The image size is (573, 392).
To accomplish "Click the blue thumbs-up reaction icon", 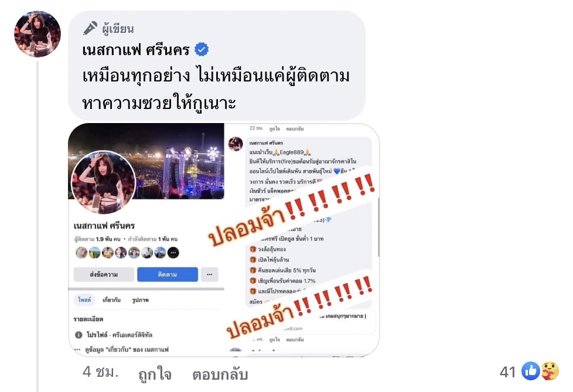I will click(x=531, y=371).
